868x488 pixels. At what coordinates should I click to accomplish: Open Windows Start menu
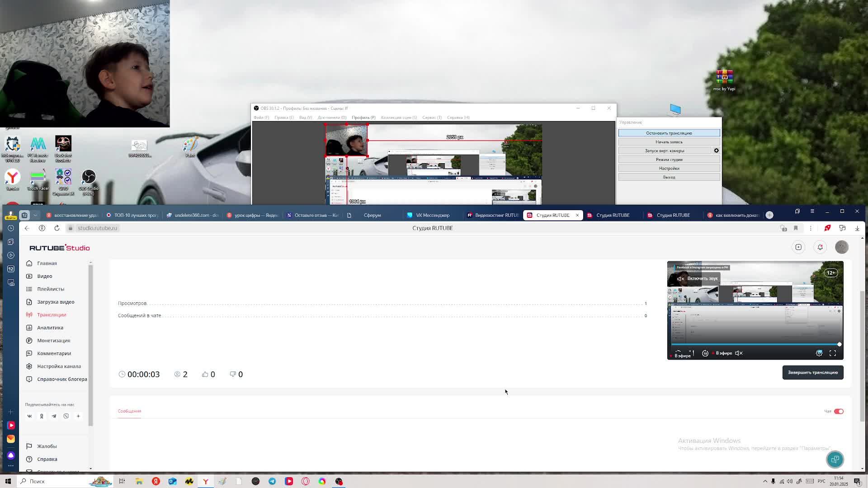(8, 481)
